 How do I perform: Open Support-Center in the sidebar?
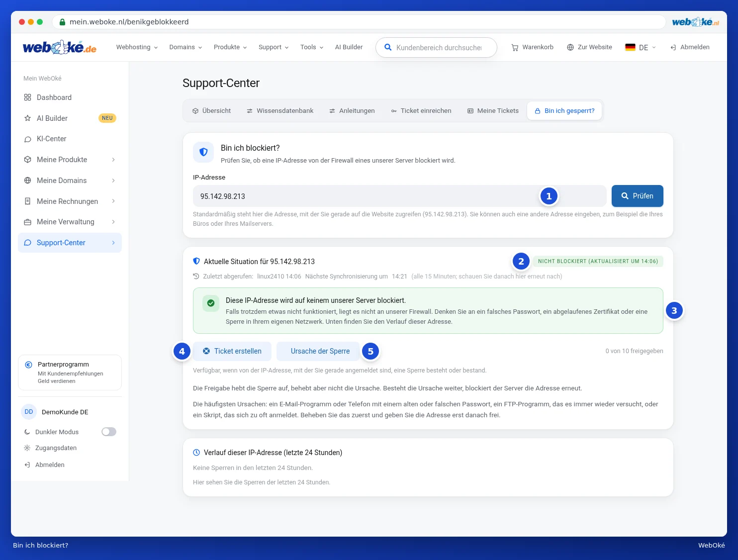[x=70, y=243]
